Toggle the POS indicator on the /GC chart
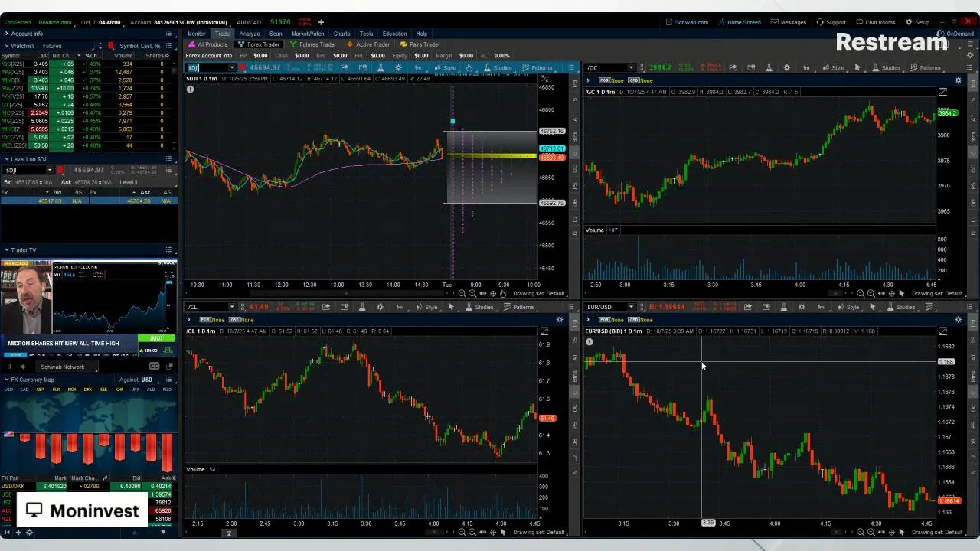The image size is (980, 551). click(x=605, y=80)
